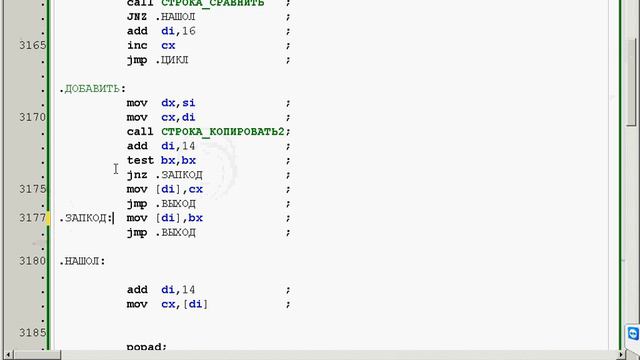Place cursor on 'JNZ .НАШОЛ' line

(x=161, y=17)
